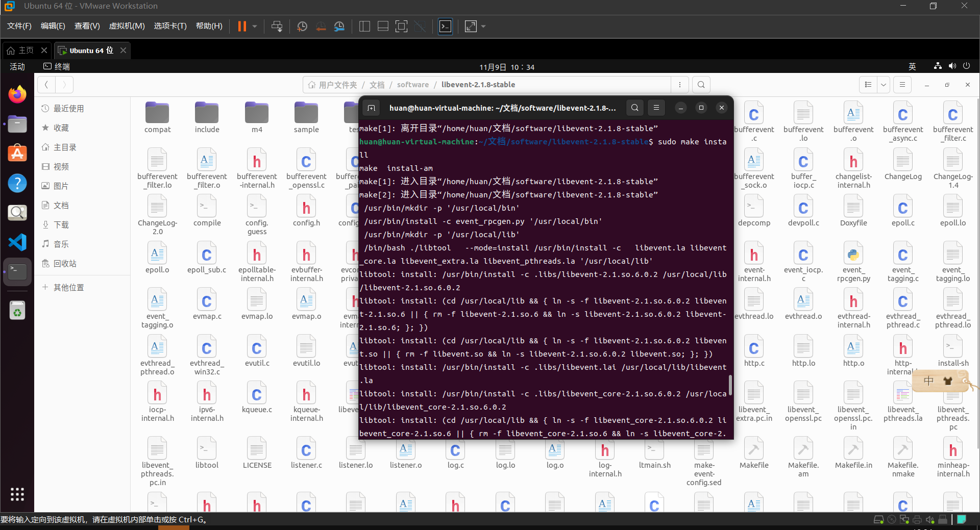
Task: Navigate to the software folder via the path bar
Action: (413, 84)
